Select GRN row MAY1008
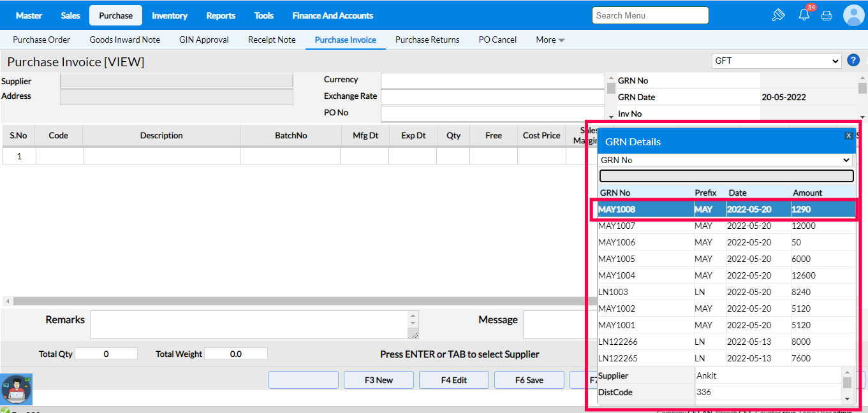 726,209
